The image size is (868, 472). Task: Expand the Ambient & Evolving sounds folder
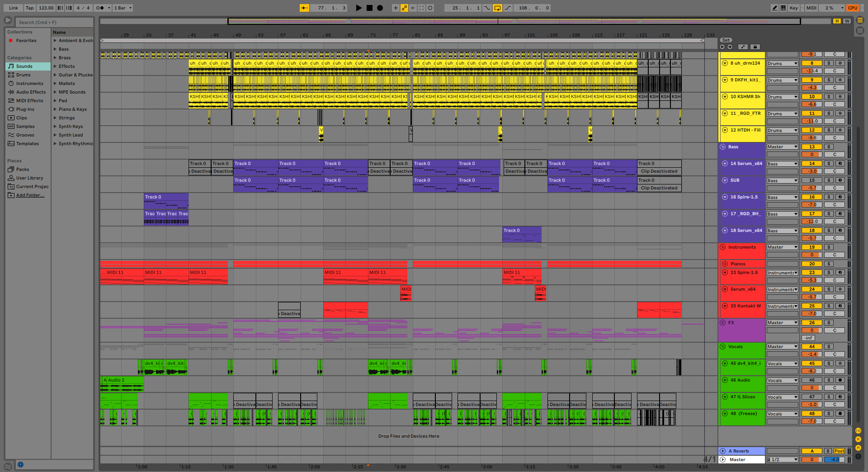55,41
